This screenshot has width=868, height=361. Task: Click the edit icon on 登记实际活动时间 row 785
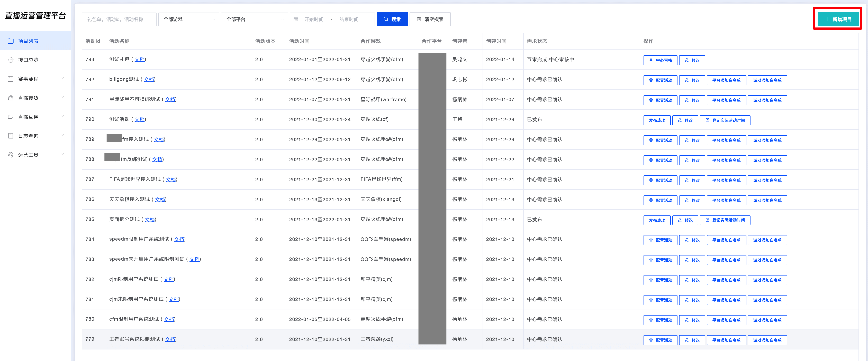click(x=708, y=220)
